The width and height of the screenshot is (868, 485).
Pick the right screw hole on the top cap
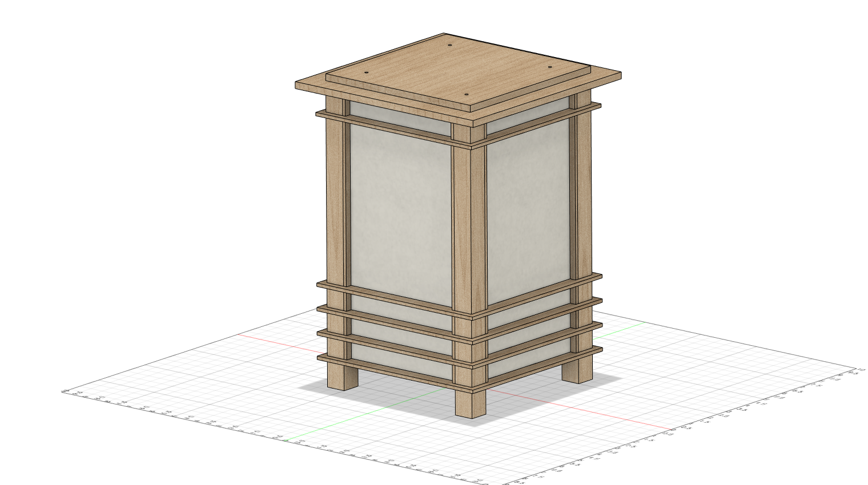(550, 67)
